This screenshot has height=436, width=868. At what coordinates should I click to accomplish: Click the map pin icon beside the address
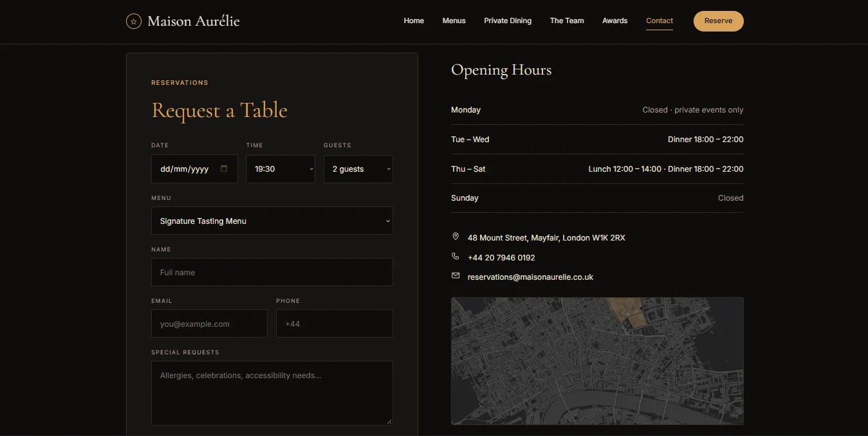tap(456, 237)
